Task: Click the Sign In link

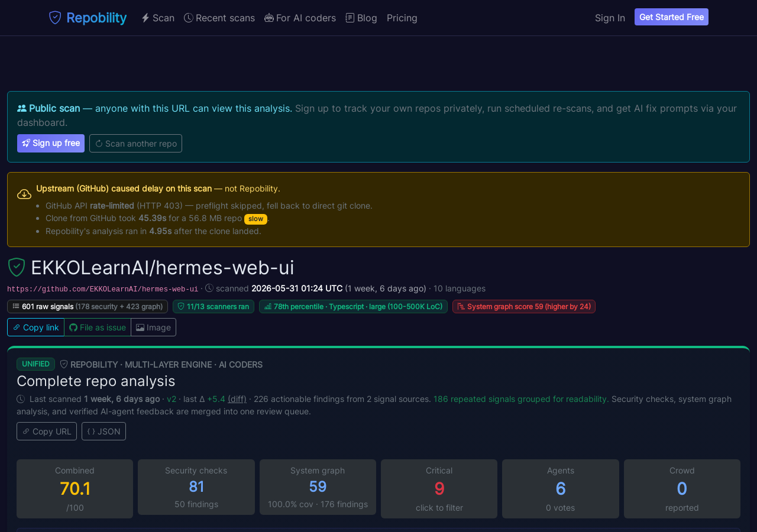Action: (610, 18)
